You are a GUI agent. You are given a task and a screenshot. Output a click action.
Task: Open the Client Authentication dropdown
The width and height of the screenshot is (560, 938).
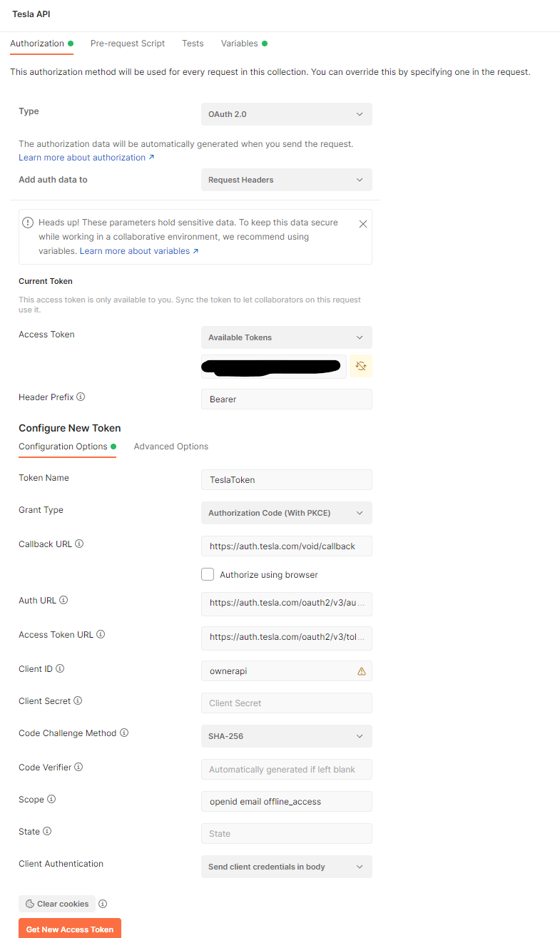pyautogui.click(x=287, y=867)
